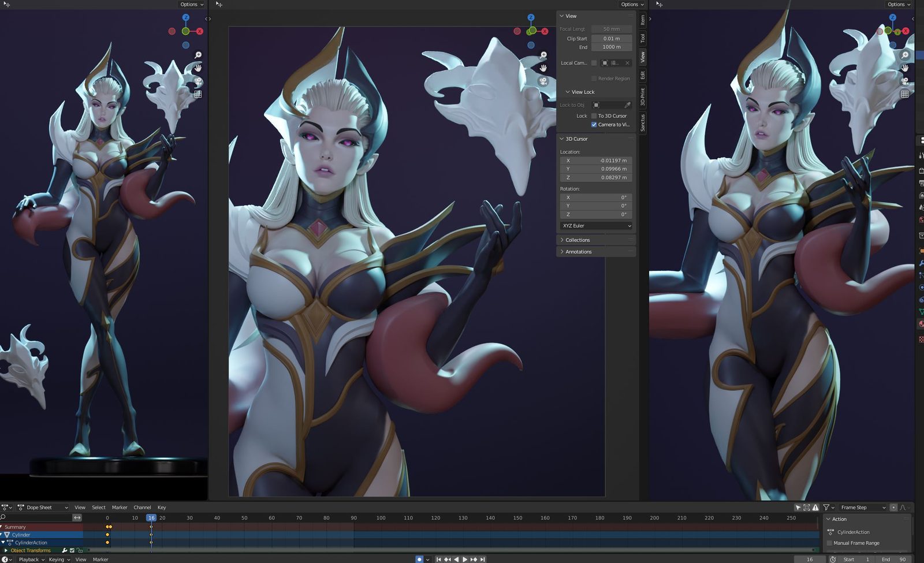Click the blue Z axis gizmo in center viewport
Viewport: 924px width, 563px height.
(x=531, y=18)
